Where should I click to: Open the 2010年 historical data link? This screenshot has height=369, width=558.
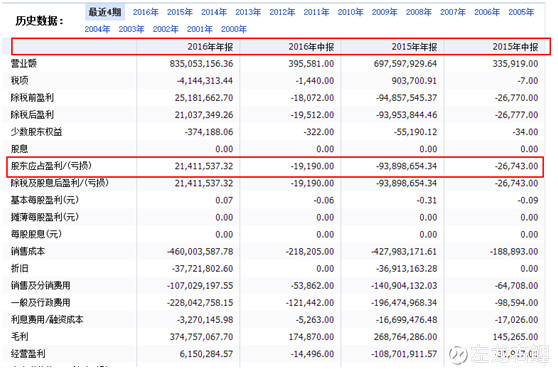pos(351,12)
